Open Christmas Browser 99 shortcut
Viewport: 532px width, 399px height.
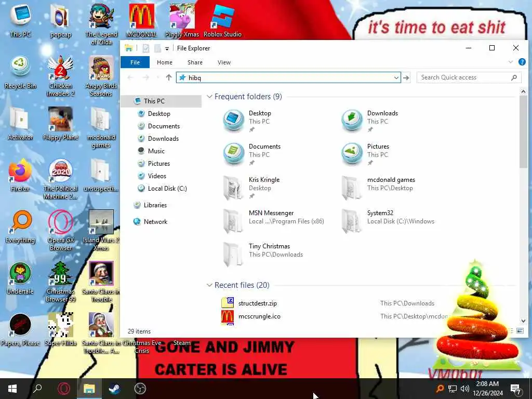tap(60, 282)
